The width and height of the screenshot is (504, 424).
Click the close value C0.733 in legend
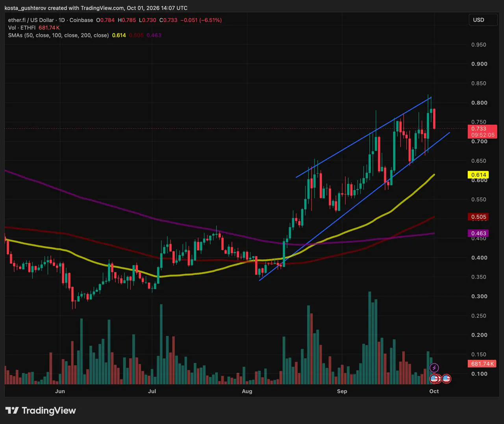click(169, 20)
